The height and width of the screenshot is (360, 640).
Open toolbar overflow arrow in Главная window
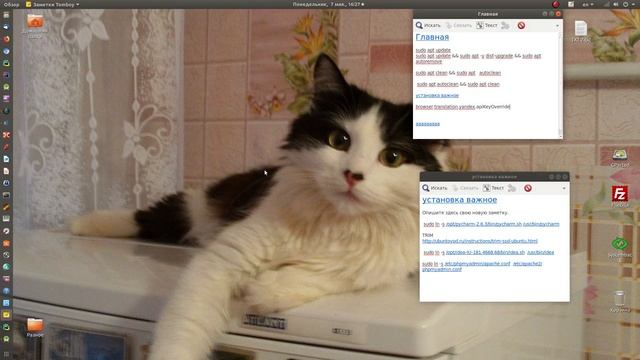click(558, 26)
